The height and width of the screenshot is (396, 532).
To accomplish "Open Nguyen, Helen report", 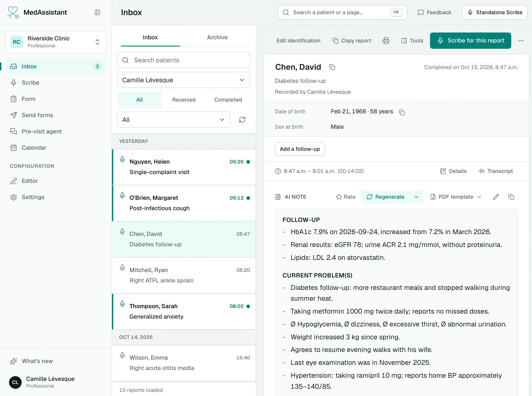I will click(184, 167).
